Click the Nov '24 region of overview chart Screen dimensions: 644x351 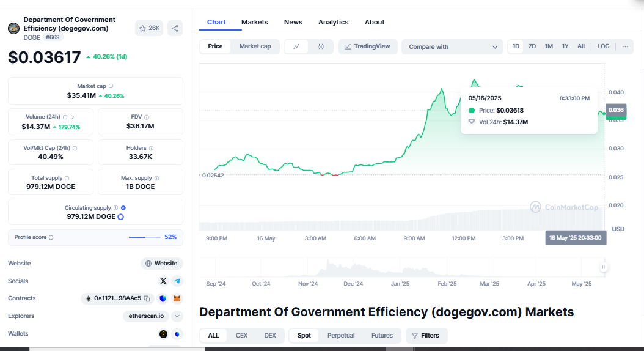click(307, 284)
